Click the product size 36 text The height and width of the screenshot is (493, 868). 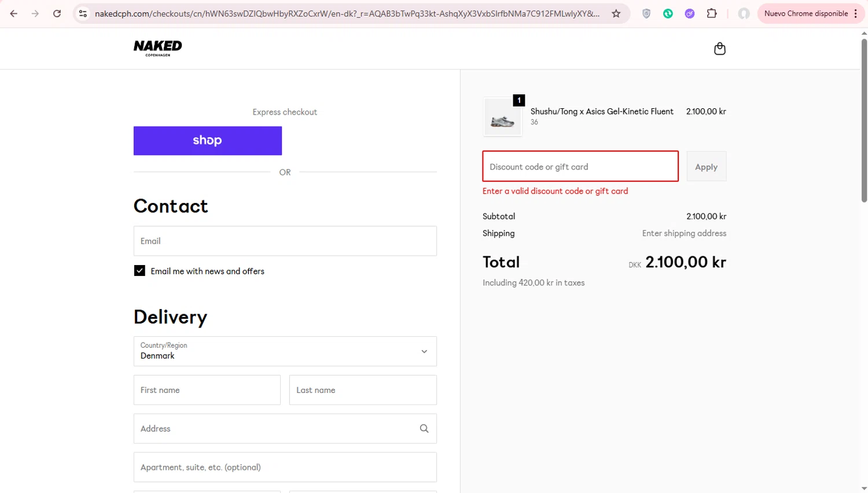point(534,122)
